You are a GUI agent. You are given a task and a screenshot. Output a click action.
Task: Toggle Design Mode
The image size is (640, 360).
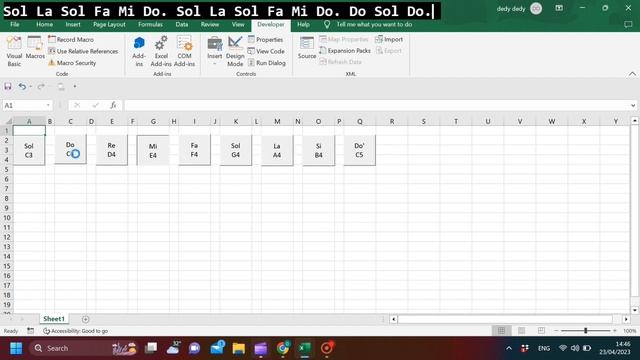(235, 51)
